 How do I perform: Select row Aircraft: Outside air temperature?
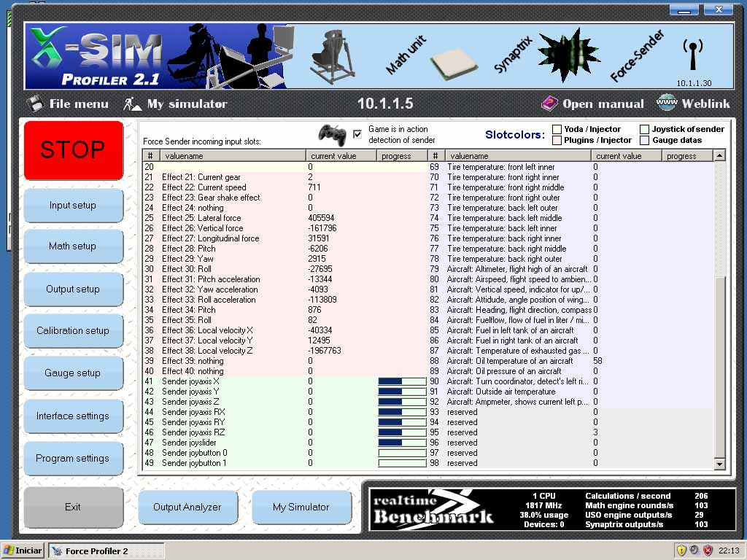tap(570, 392)
